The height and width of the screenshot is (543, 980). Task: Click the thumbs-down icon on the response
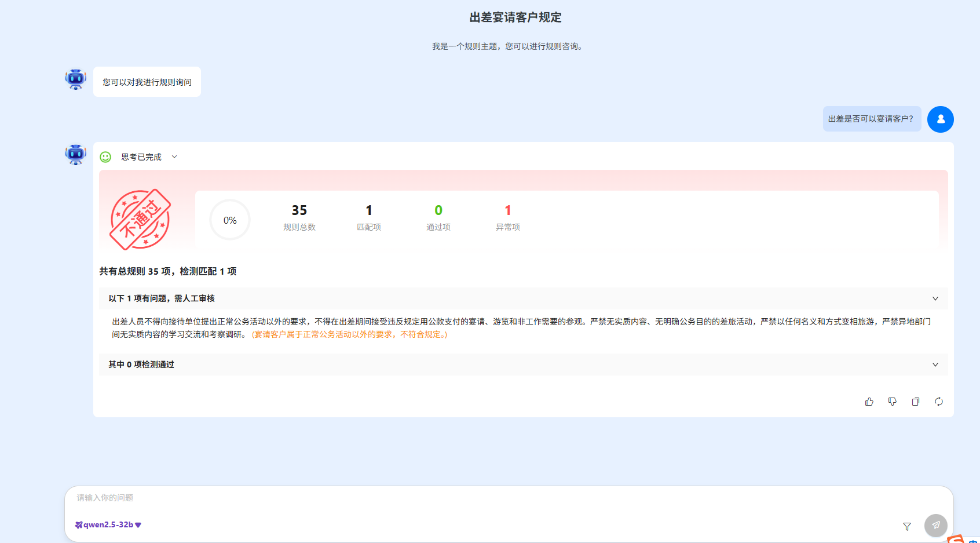(x=892, y=402)
